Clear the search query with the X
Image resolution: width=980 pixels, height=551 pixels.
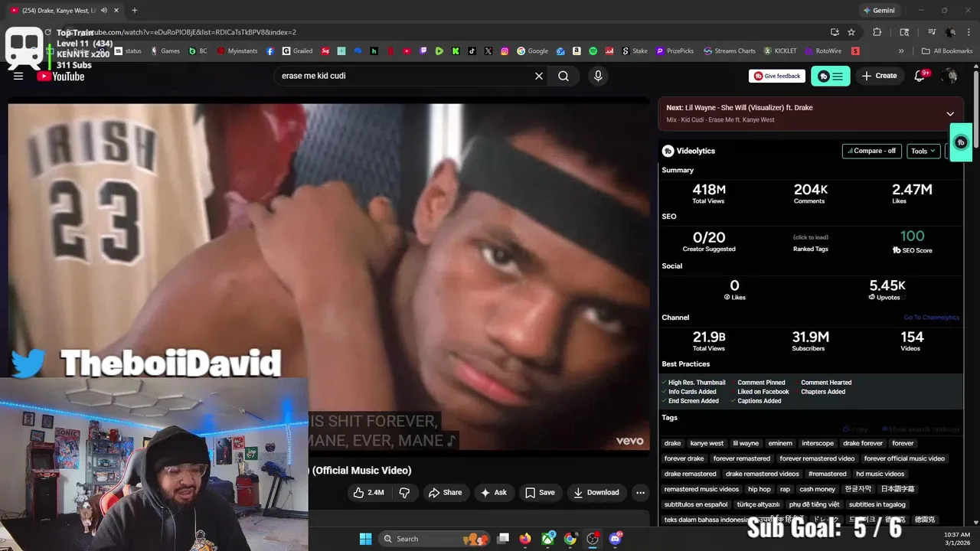click(539, 76)
